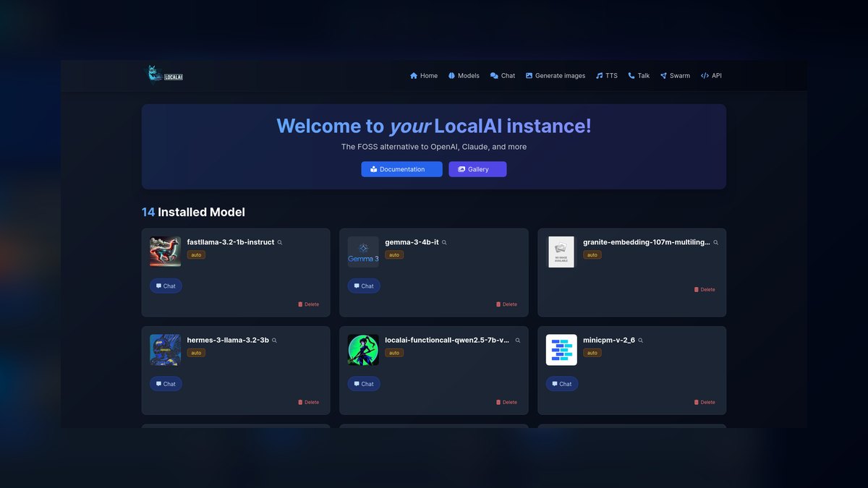Delete the hermes-3-llama-3.2-3b model

pyautogui.click(x=308, y=402)
